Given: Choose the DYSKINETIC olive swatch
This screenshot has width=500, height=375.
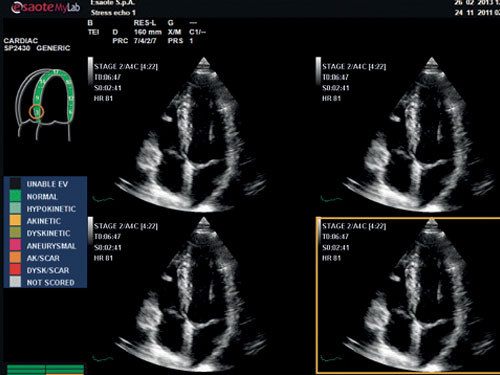Looking at the screenshot, I should pyautogui.click(x=15, y=233).
